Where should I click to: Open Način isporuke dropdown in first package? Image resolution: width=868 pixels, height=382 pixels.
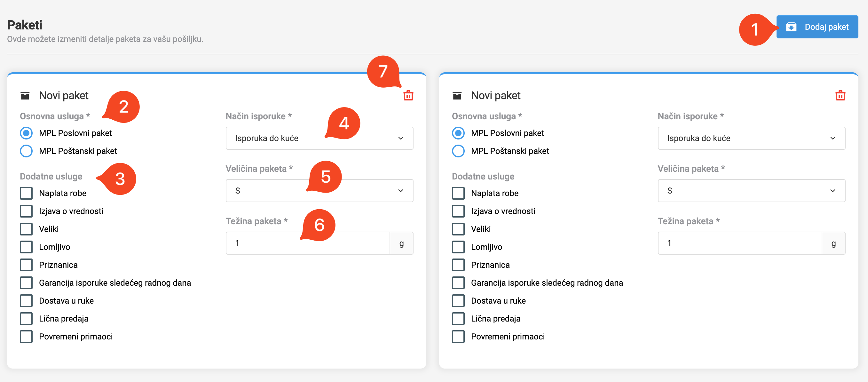tap(319, 138)
